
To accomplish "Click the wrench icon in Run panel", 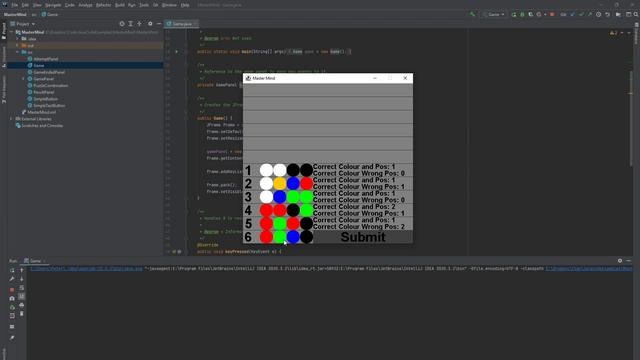I will coord(12,279).
